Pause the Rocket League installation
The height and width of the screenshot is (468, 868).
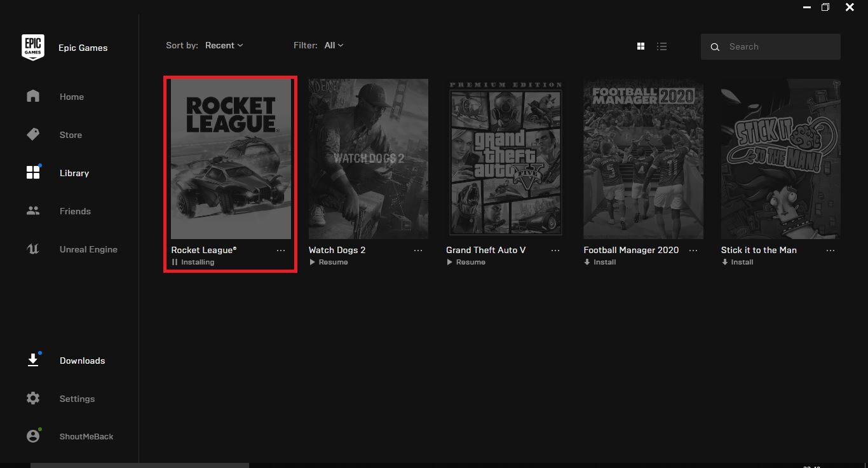193,262
